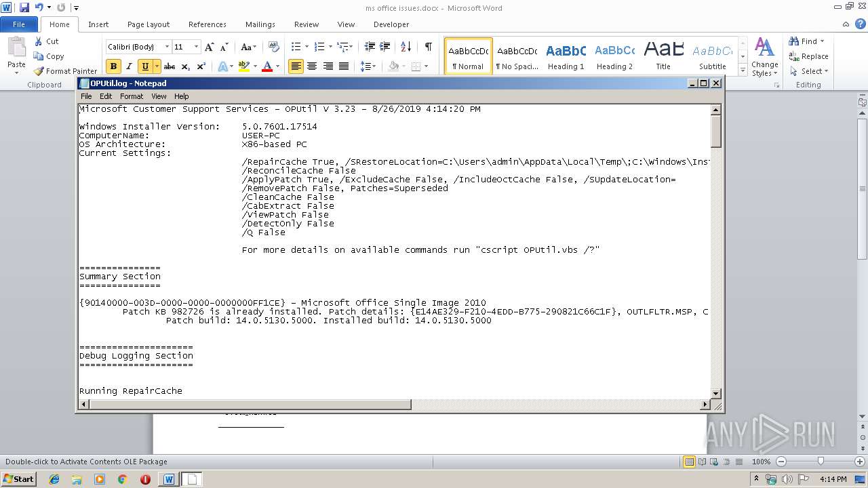
Task: Apply strikethrough formatting
Action: coord(170,66)
